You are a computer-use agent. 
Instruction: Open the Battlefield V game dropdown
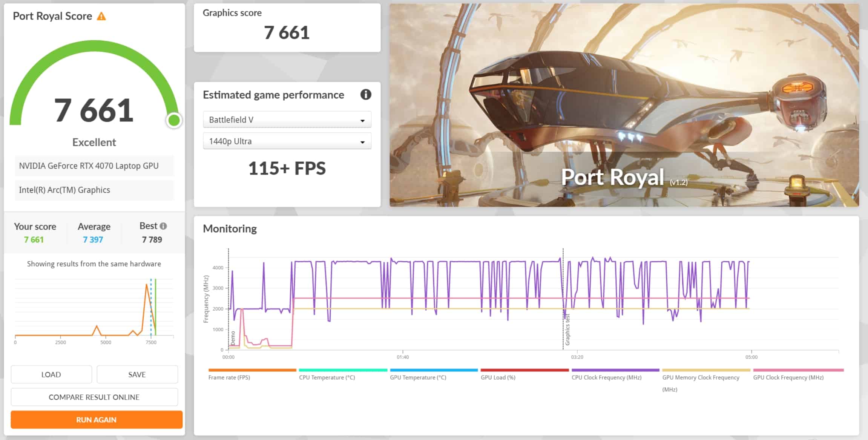[x=287, y=120]
